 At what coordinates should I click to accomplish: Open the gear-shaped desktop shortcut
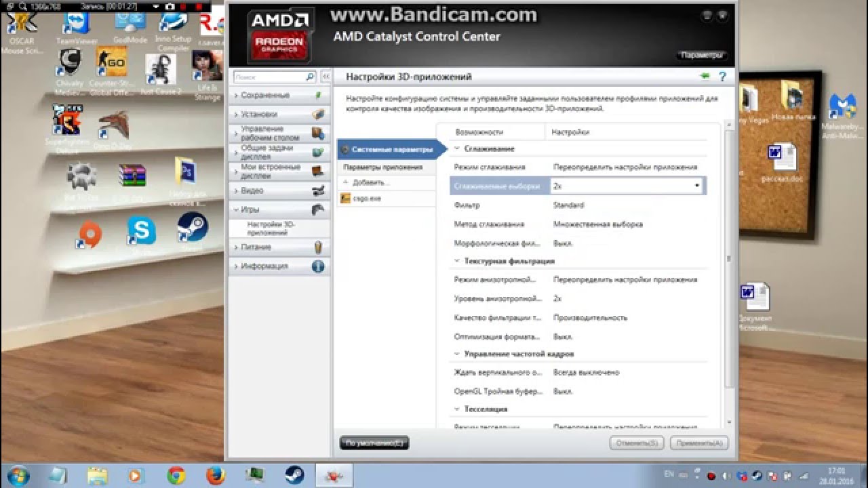(x=82, y=180)
